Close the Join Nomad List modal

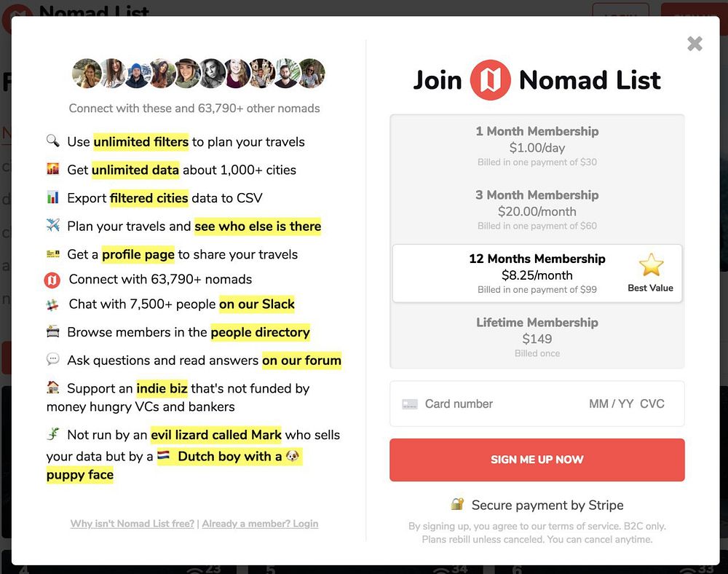coord(695,44)
